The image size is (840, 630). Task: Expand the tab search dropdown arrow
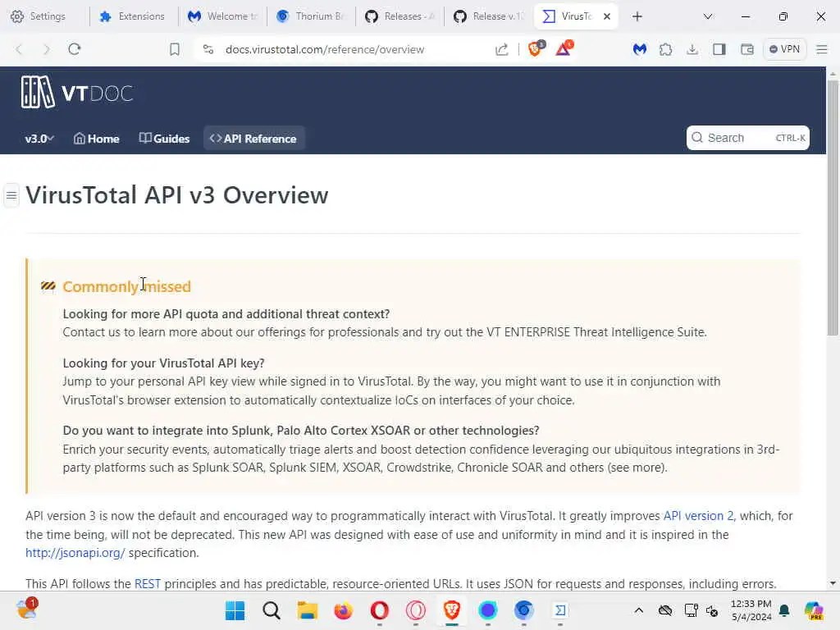point(708,16)
